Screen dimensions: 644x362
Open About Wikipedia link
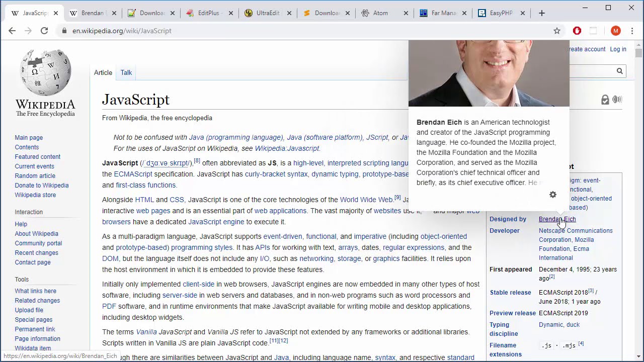(36, 234)
